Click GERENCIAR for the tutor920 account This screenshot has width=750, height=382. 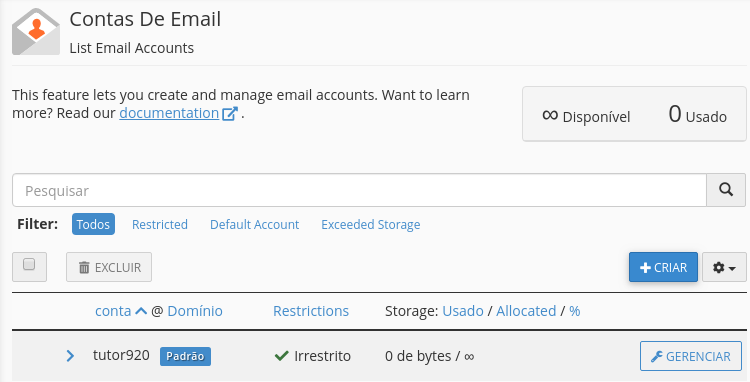[691, 356]
